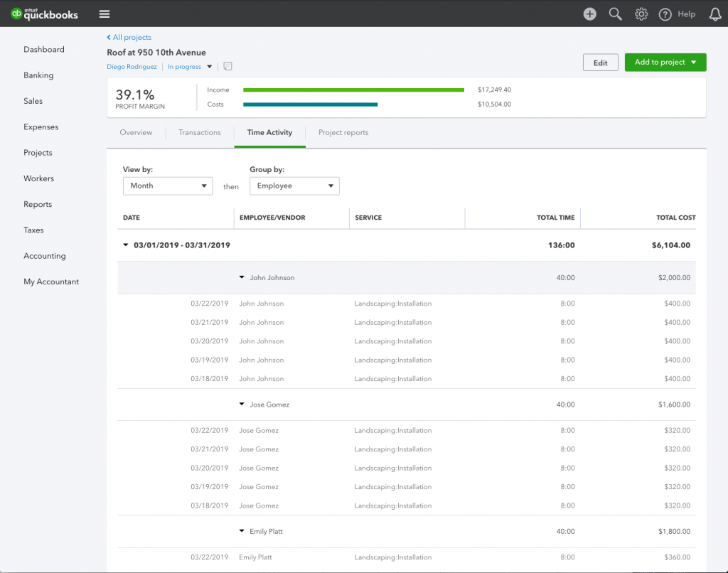Click the project notes icon
Viewport: 728px width, 573px height.
pyautogui.click(x=227, y=67)
